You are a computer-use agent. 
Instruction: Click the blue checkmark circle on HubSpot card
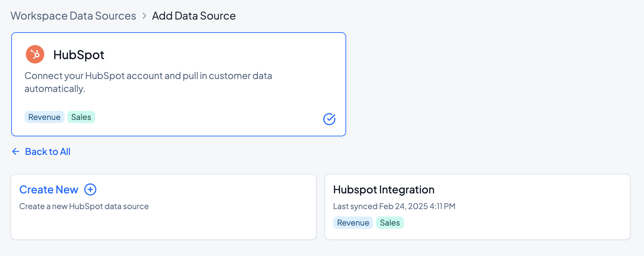click(329, 119)
